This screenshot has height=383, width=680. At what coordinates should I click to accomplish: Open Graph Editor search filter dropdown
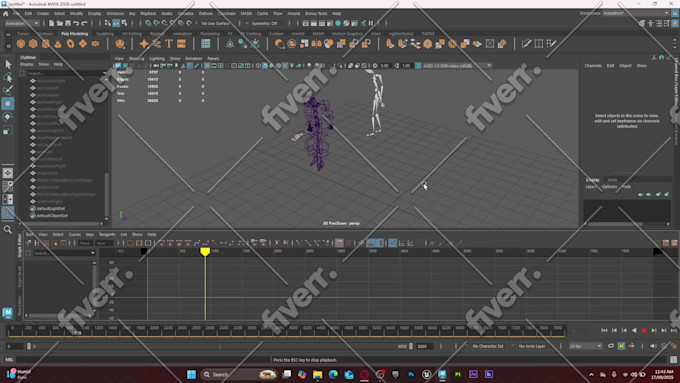[92, 253]
